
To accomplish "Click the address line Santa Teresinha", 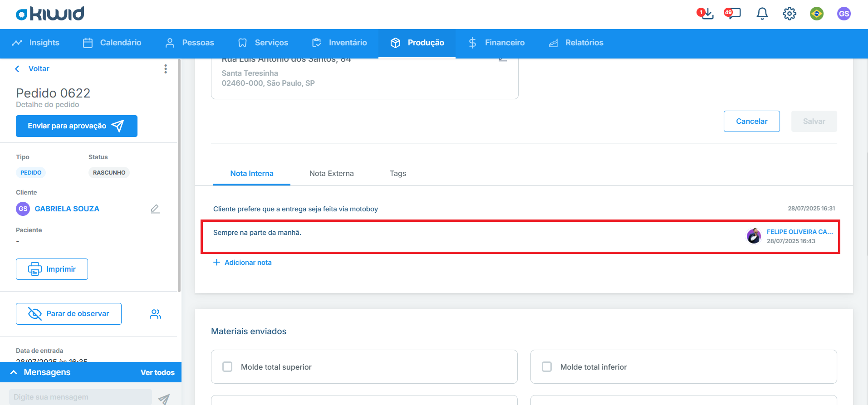I will (x=250, y=73).
